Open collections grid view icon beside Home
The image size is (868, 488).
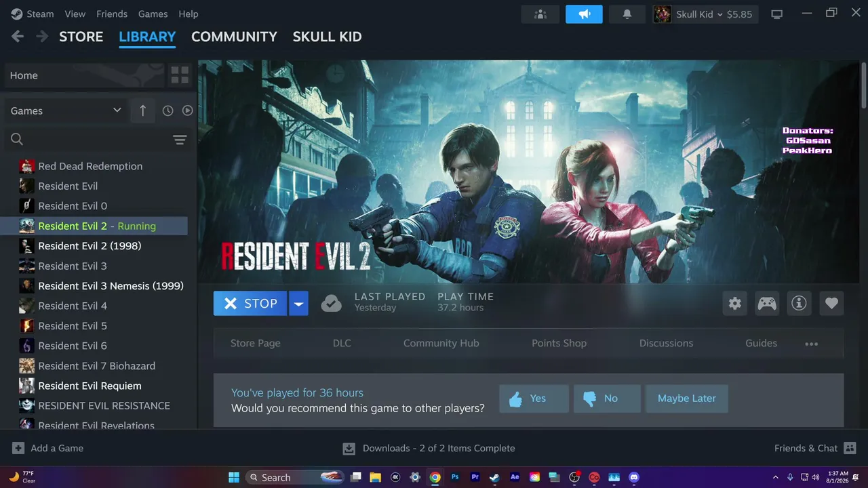tap(180, 75)
